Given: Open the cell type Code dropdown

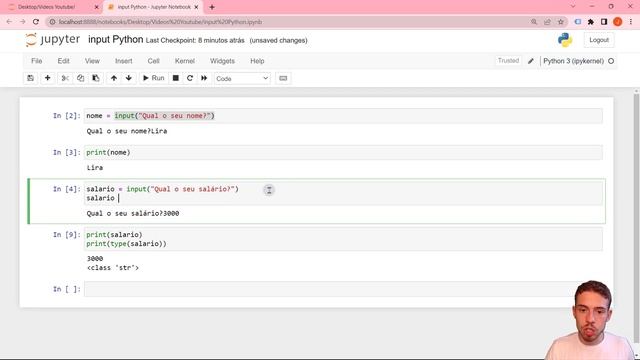Looking at the screenshot, I should tap(242, 78).
